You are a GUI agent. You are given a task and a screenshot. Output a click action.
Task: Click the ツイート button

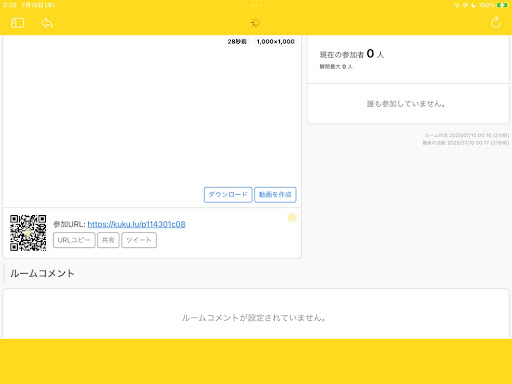tap(139, 240)
